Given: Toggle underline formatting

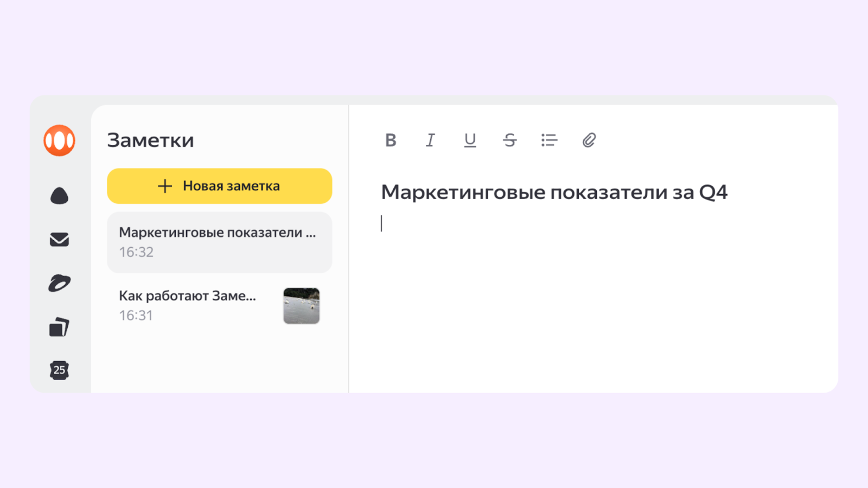Looking at the screenshot, I should pos(469,140).
